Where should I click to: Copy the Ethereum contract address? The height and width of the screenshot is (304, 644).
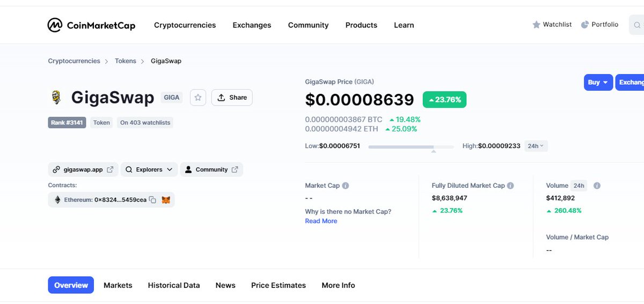152,200
